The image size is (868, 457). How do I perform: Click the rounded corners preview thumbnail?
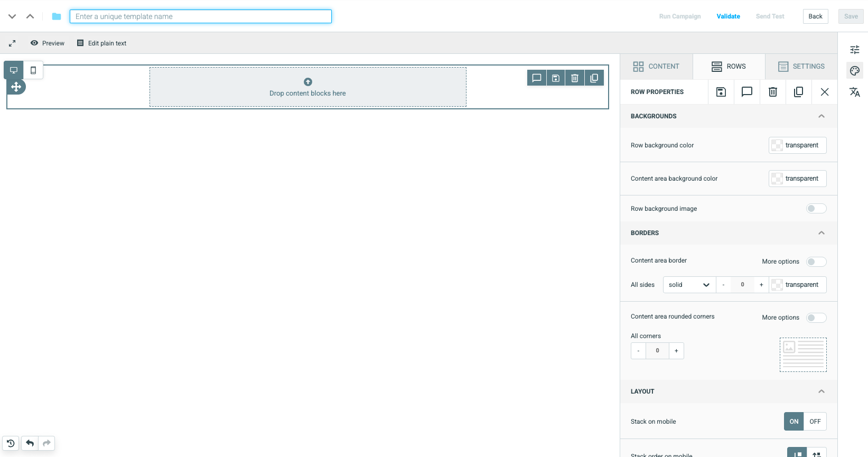(x=803, y=355)
